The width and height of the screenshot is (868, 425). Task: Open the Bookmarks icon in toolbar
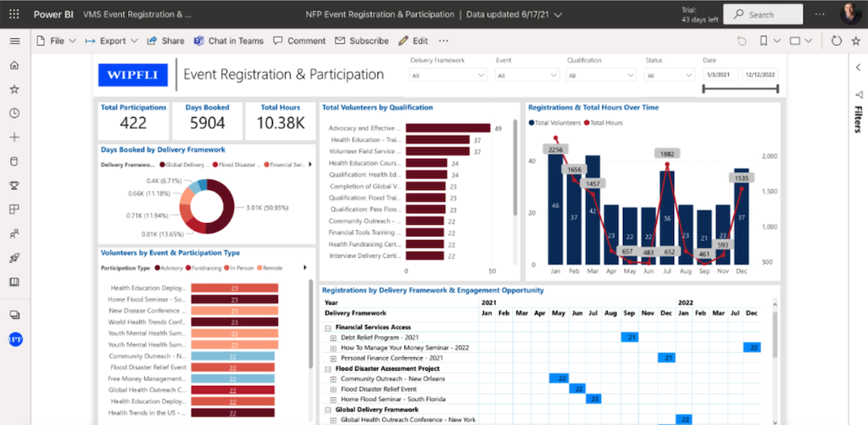click(764, 41)
